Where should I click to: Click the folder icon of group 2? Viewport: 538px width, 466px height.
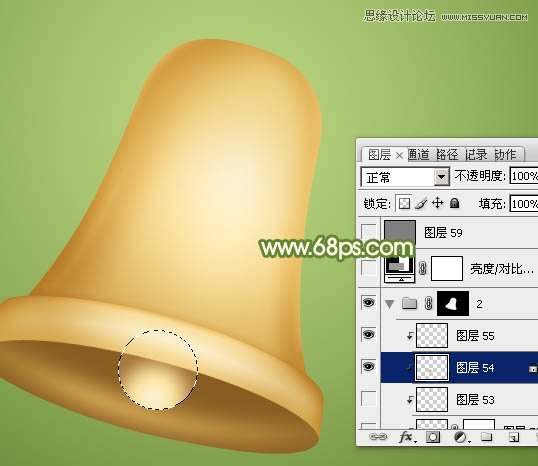(409, 303)
